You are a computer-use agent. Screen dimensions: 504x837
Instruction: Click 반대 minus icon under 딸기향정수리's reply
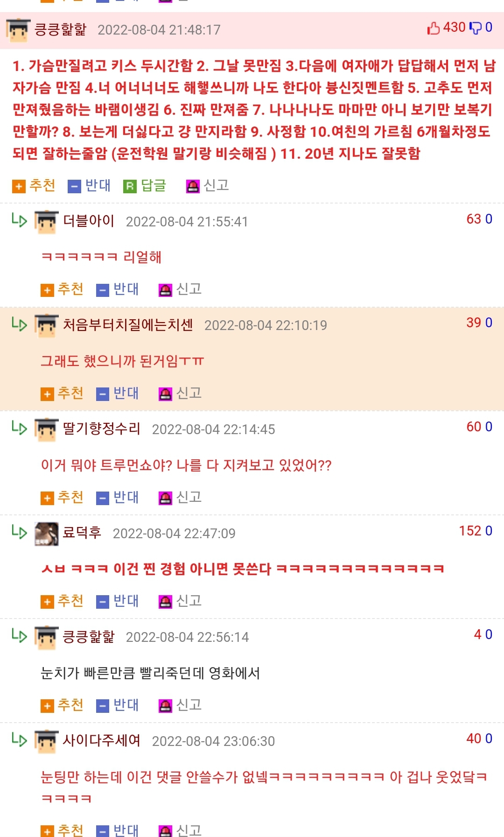click(102, 498)
